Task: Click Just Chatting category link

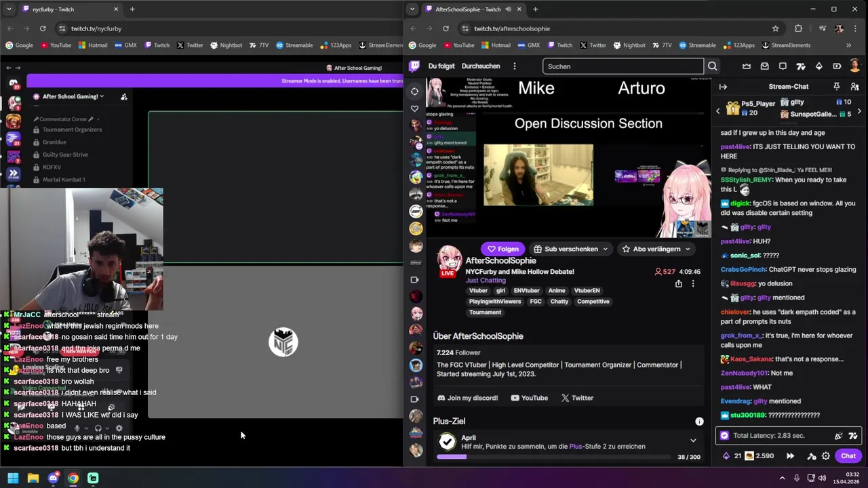Action: pyautogui.click(x=486, y=280)
